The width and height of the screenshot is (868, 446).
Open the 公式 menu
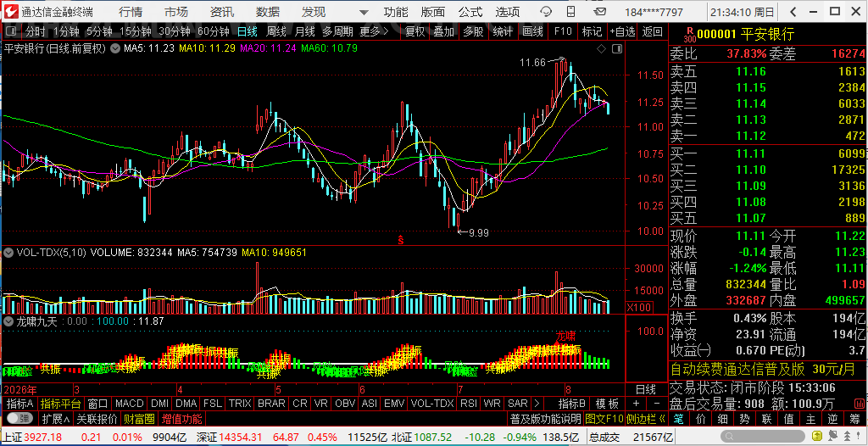pyautogui.click(x=470, y=12)
